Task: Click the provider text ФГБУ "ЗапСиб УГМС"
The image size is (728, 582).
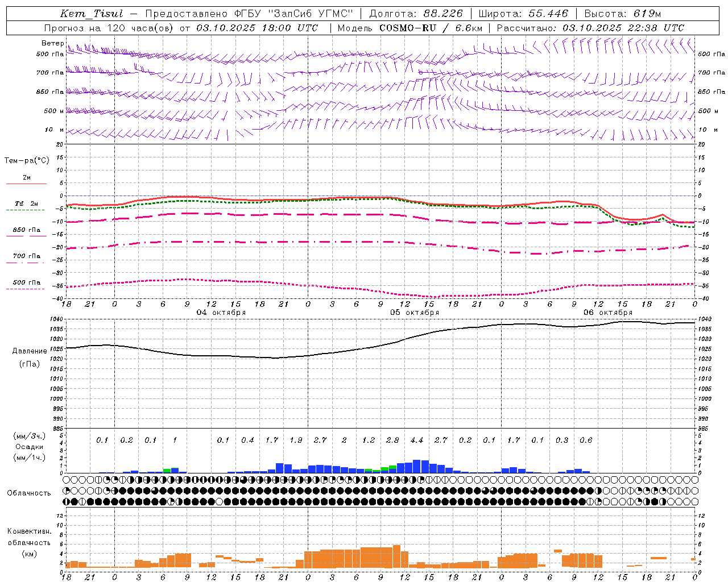Action: click(294, 14)
